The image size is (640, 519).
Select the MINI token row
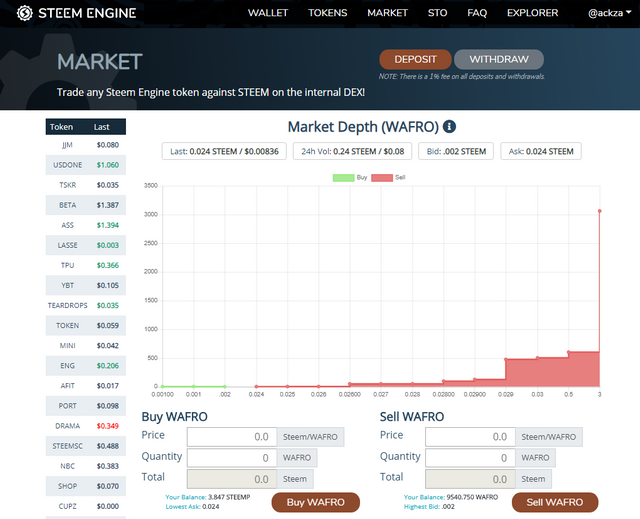[x=86, y=346]
